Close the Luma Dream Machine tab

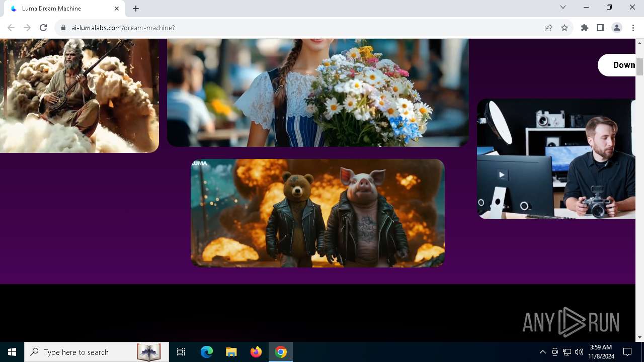(x=117, y=9)
